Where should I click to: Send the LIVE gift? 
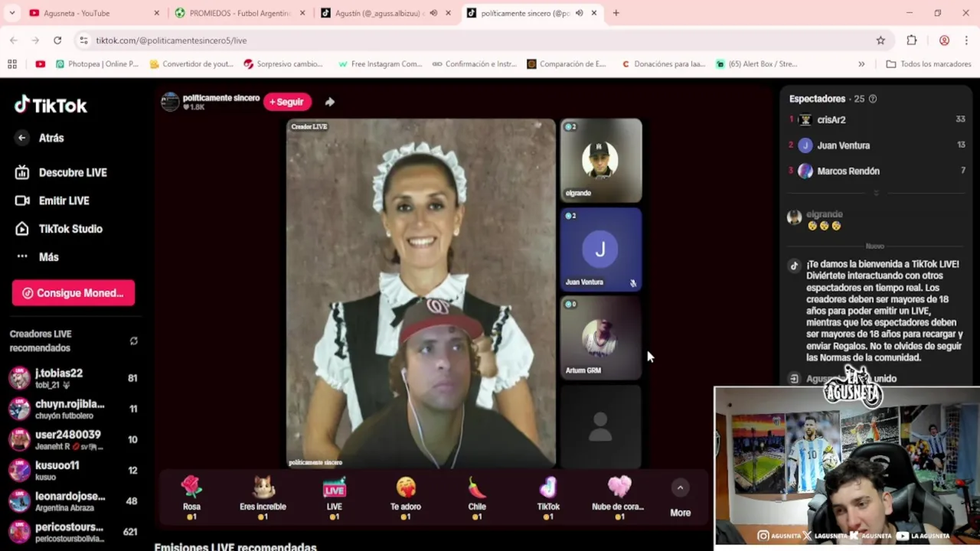[x=335, y=497]
